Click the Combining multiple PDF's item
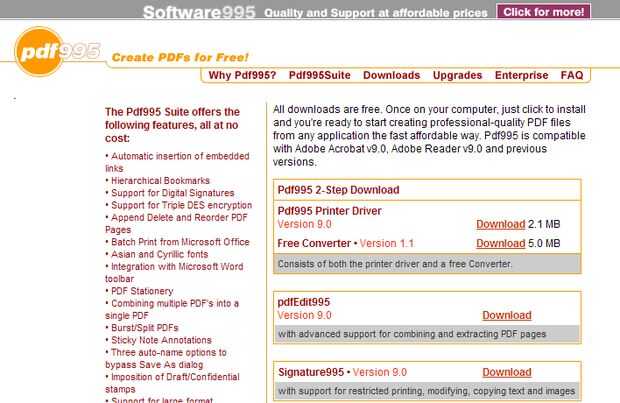 [172, 309]
